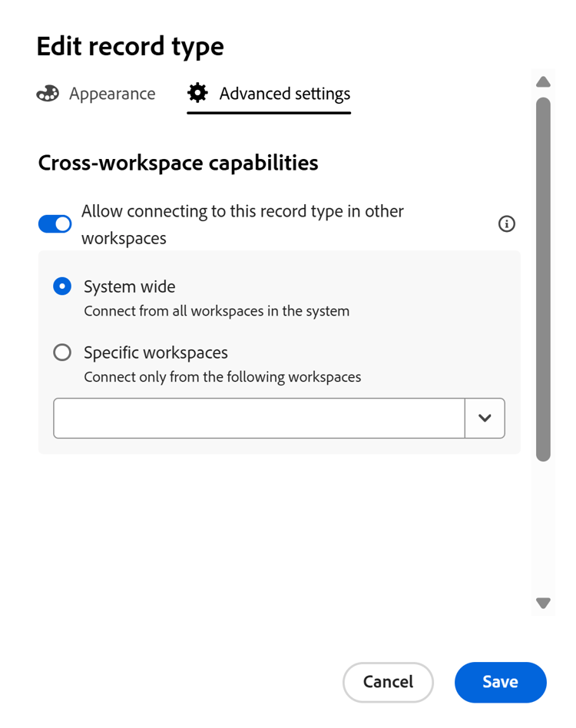Click the scrollbar up arrow
This screenshot has width=576, height=728.
(x=543, y=81)
